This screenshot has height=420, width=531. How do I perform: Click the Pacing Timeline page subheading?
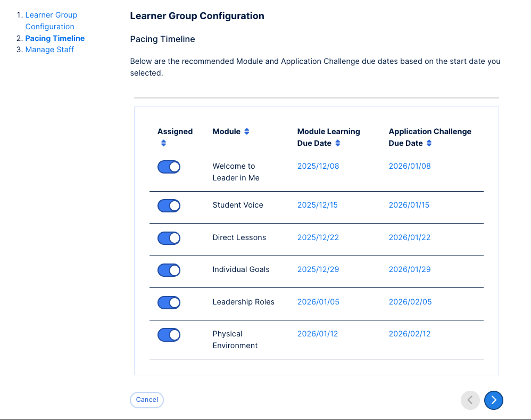[163, 39]
